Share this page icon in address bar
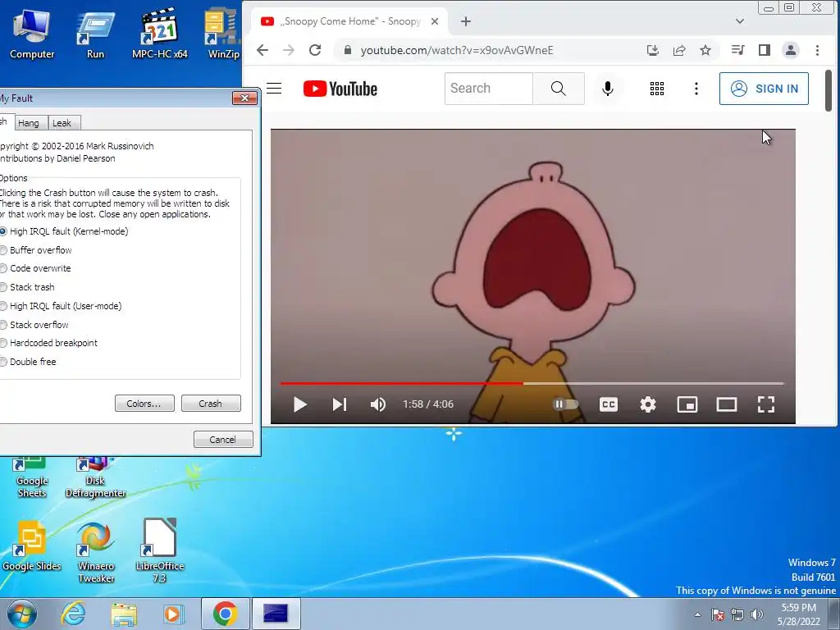840x630 pixels. click(x=678, y=50)
